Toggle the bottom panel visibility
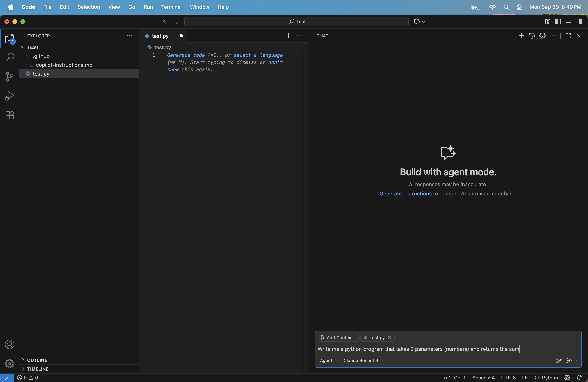The height and width of the screenshot is (382, 588). pos(568,22)
